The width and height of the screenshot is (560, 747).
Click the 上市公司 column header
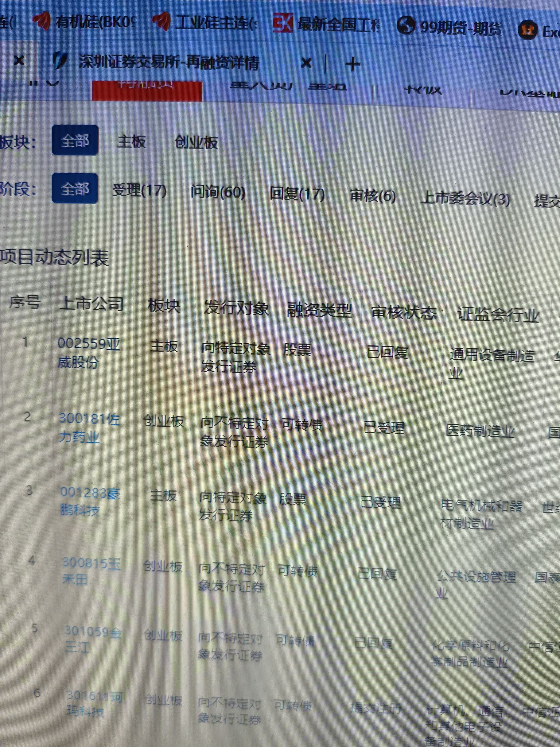[x=92, y=303]
